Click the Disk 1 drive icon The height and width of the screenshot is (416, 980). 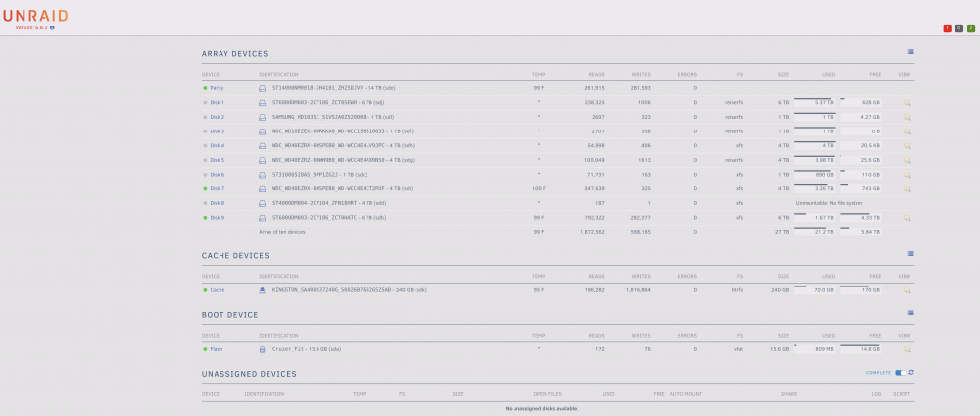coord(263,103)
